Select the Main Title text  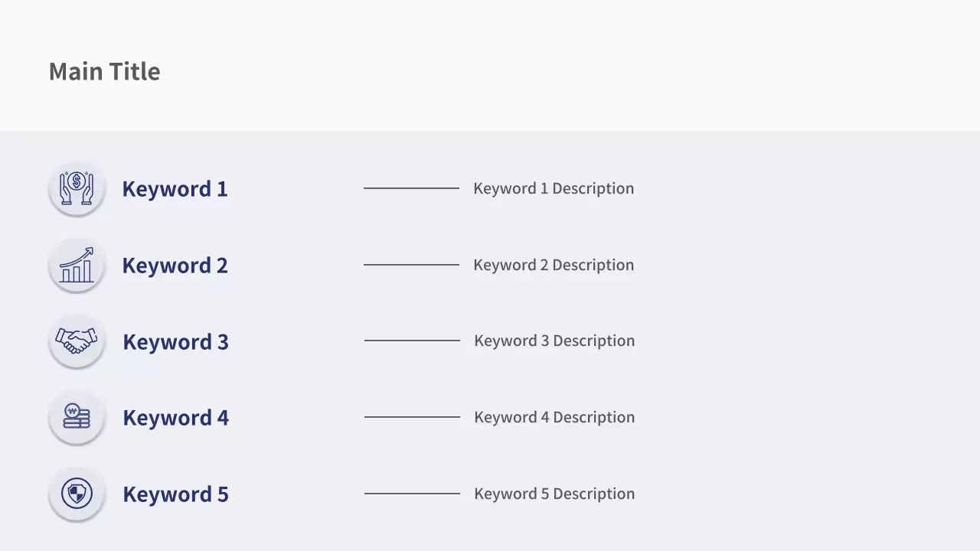tap(105, 71)
